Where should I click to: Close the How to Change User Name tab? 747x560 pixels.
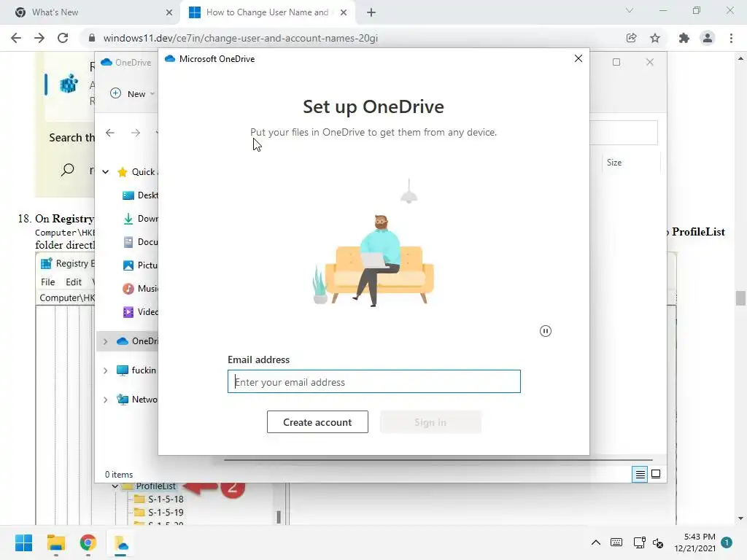(344, 12)
